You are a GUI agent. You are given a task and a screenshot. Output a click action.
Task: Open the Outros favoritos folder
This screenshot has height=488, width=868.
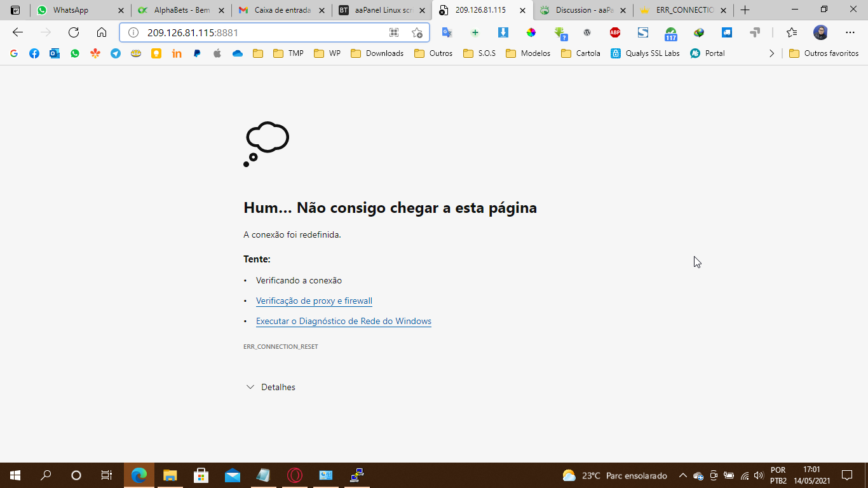pos(824,53)
